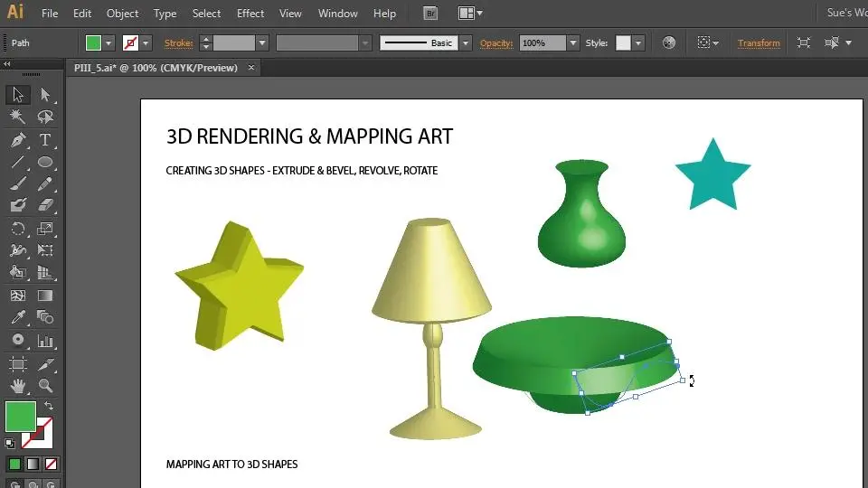
Task: Pick the Width tool
Action: pos(18,250)
